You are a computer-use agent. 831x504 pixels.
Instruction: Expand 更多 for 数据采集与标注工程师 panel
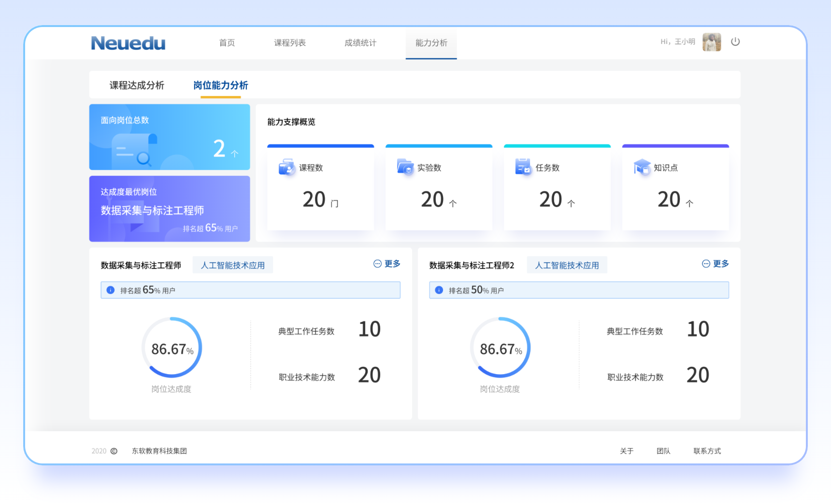point(387,264)
